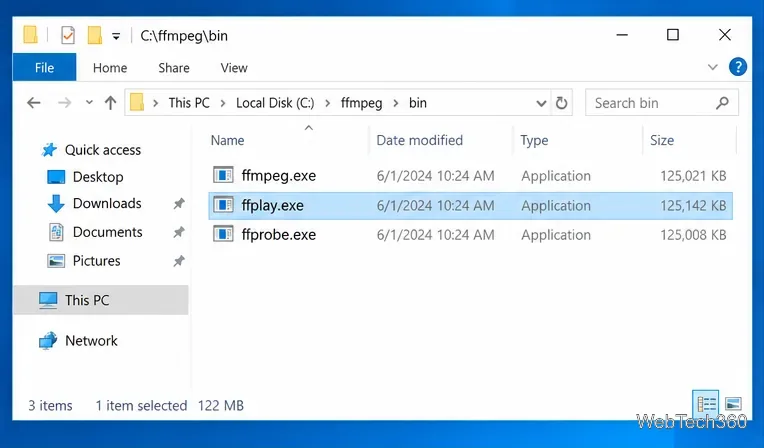Click the pin icon next to Pictures
This screenshot has width=764, height=448.
pos(179,261)
